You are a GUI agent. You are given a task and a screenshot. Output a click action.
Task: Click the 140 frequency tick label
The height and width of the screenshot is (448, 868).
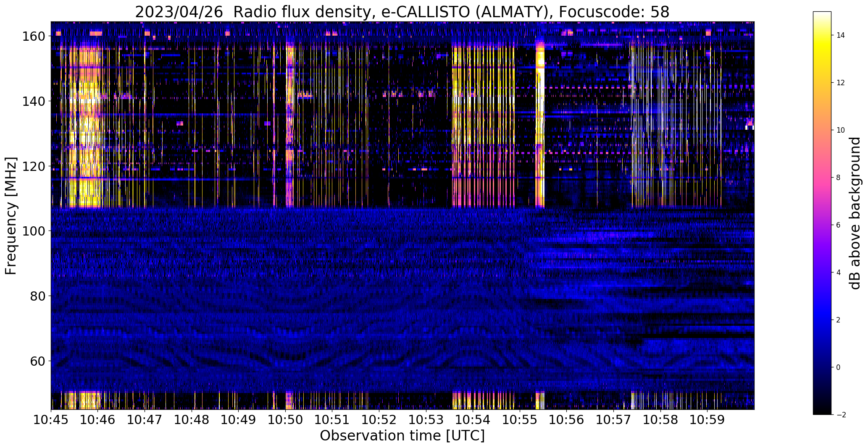pyautogui.click(x=35, y=101)
